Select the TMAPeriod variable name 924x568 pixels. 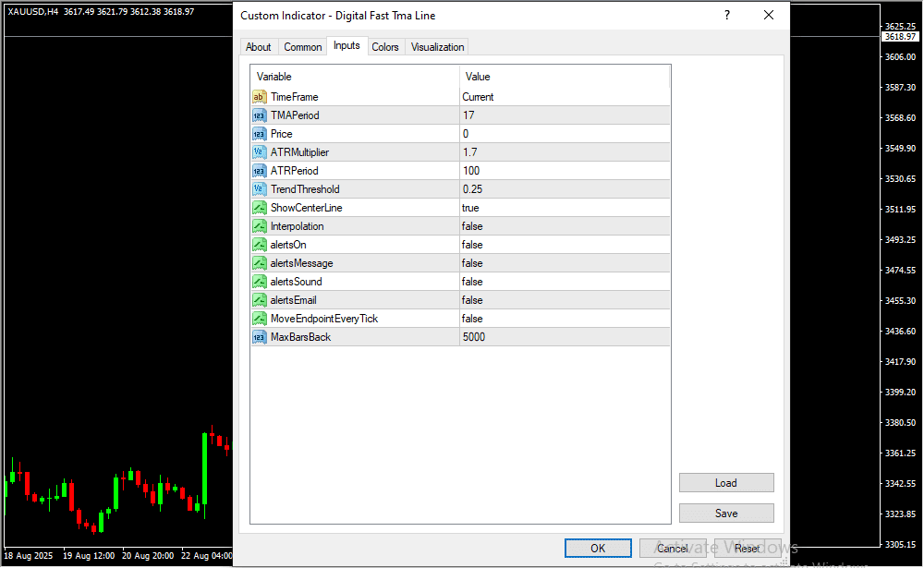pyautogui.click(x=295, y=115)
